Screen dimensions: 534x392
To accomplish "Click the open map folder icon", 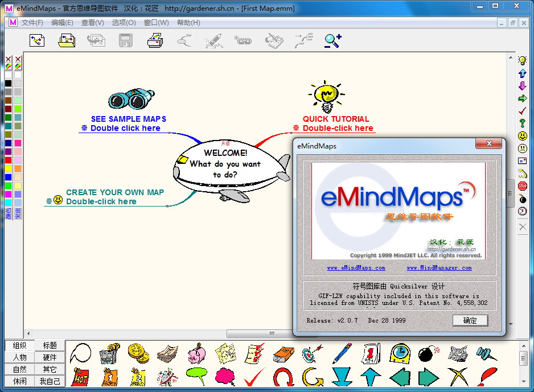I will point(67,40).
